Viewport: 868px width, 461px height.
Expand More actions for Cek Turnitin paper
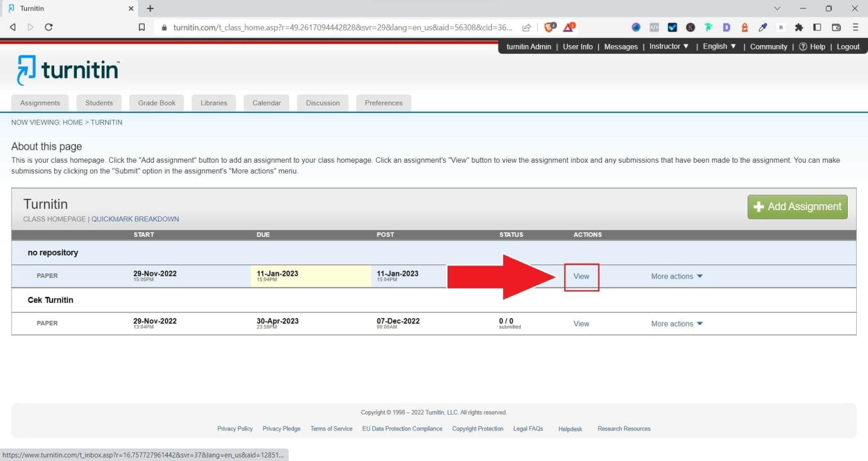pos(676,323)
